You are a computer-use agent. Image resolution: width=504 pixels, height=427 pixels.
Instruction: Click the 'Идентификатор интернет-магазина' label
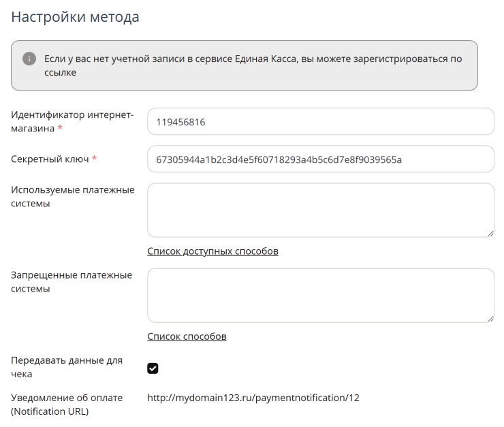72,121
